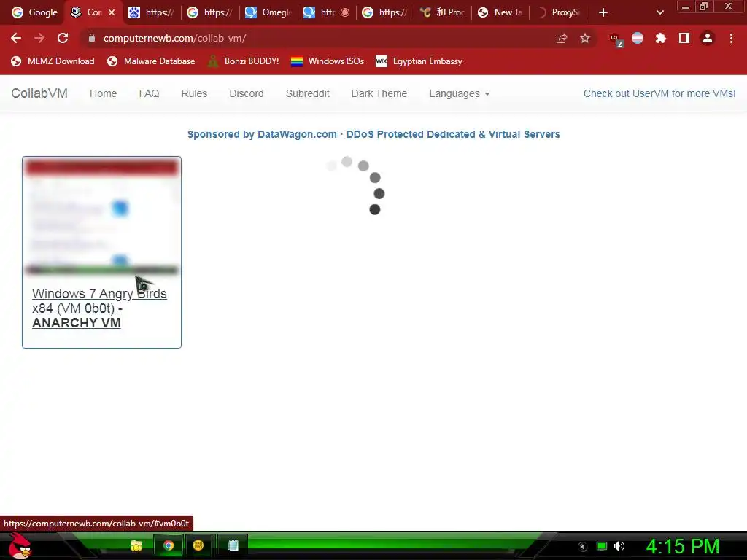Click the striped flag extension icon
This screenshot has width=747, height=560.
tap(638, 38)
